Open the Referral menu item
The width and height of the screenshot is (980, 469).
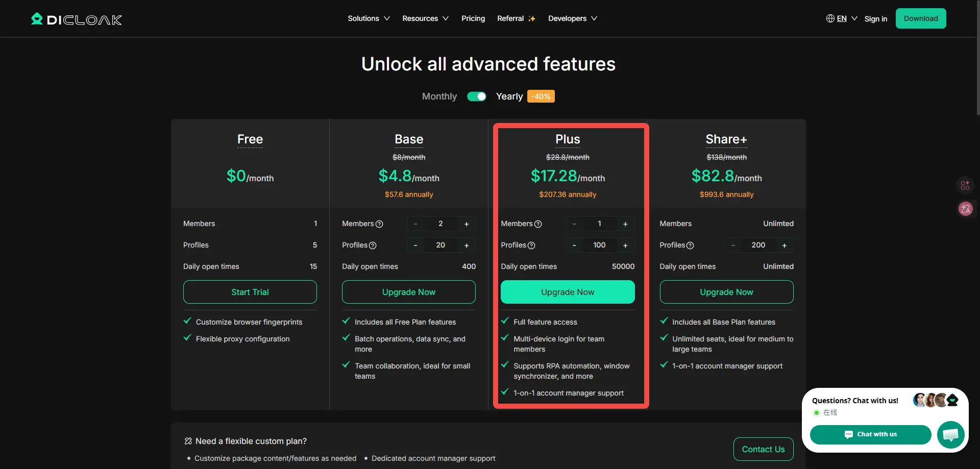click(x=516, y=19)
